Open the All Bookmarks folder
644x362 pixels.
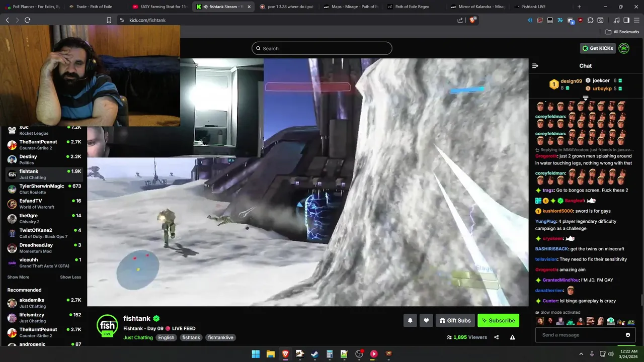pos(622,32)
